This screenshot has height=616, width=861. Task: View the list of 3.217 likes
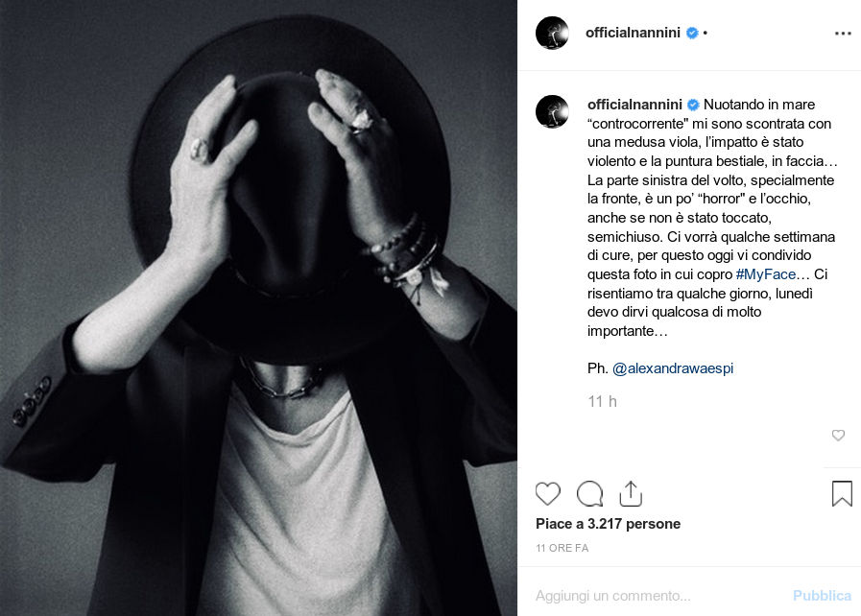(x=608, y=524)
